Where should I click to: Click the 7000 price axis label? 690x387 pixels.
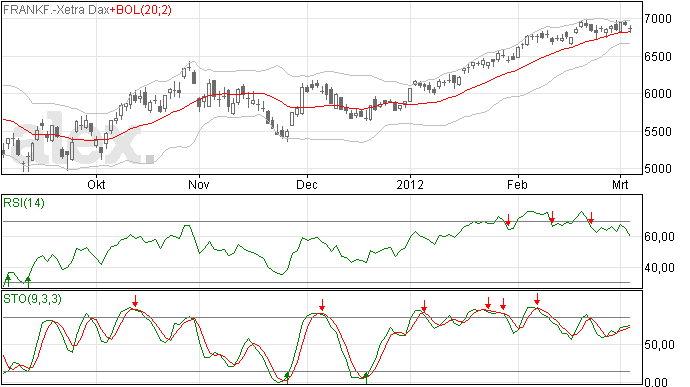(x=658, y=19)
